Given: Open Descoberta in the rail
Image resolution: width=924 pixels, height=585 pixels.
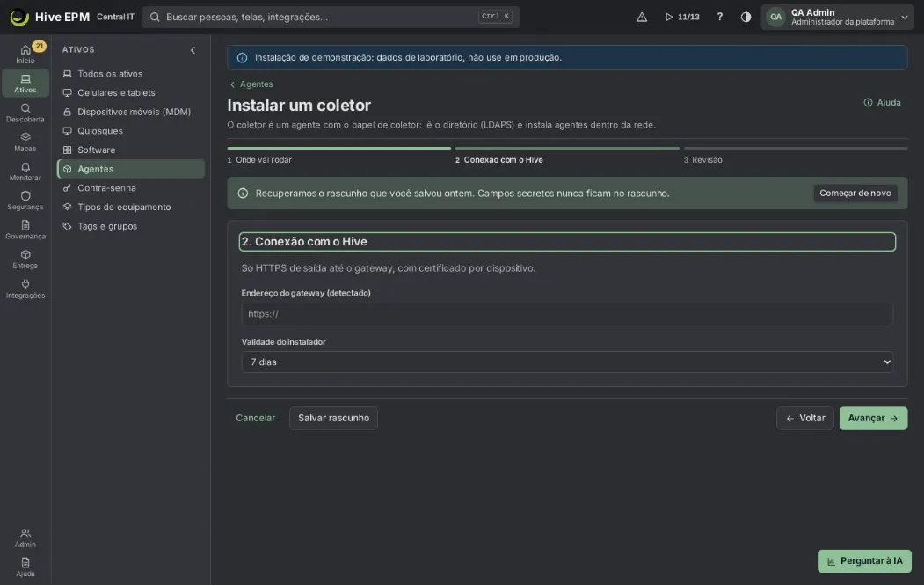Looking at the screenshot, I should pos(25,113).
